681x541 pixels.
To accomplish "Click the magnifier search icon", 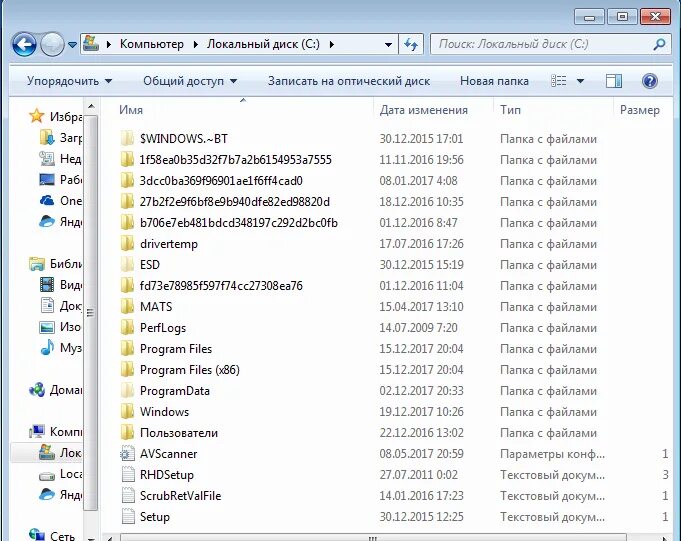I will pyautogui.click(x=659, y=44).
